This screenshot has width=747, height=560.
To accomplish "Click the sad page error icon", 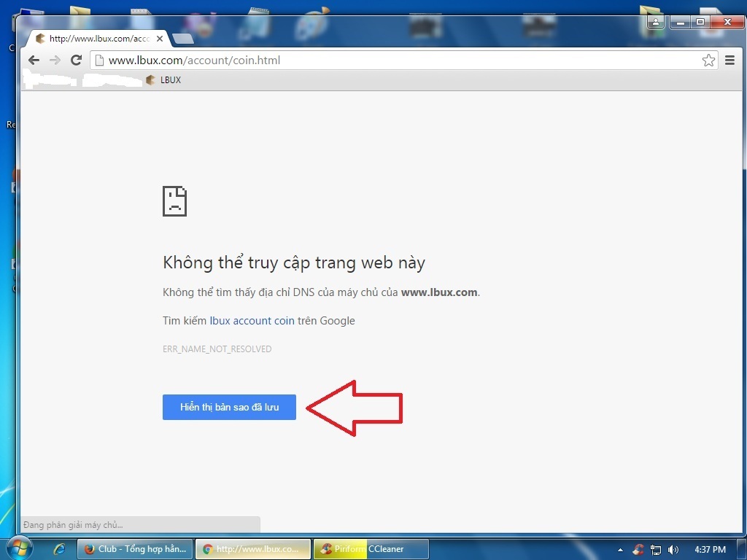I will (x=175, y=201).
